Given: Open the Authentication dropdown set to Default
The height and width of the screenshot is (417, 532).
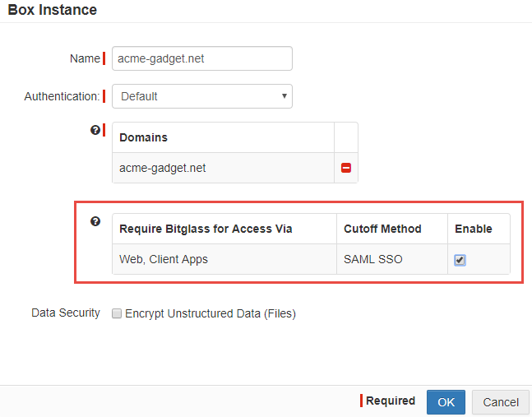Looking at the screenshot, I should (202, 96).
